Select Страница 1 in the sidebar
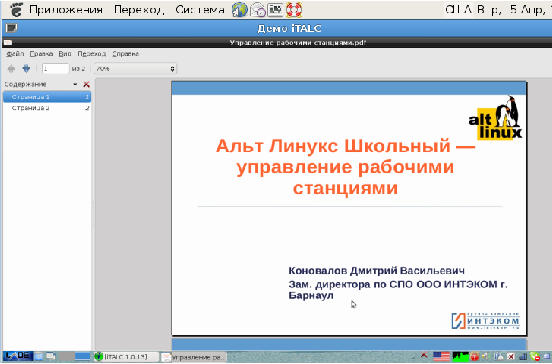The width and height of the screenshot is (552, 364). (x=47, y=97)
